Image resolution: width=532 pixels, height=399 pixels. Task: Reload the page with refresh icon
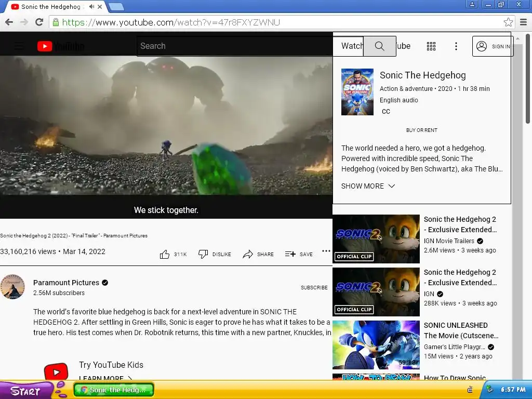pos(39,22)
